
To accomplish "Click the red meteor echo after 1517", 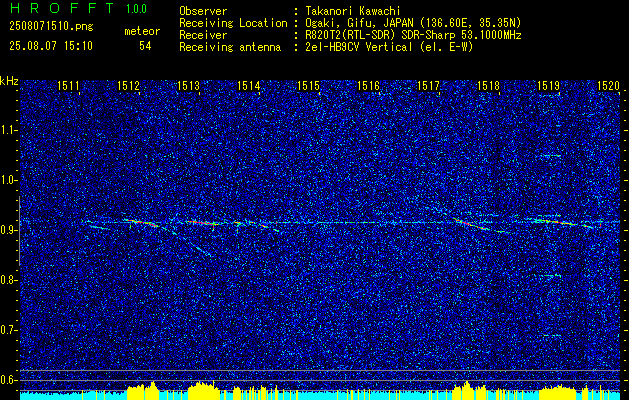I will pos(471,224).
